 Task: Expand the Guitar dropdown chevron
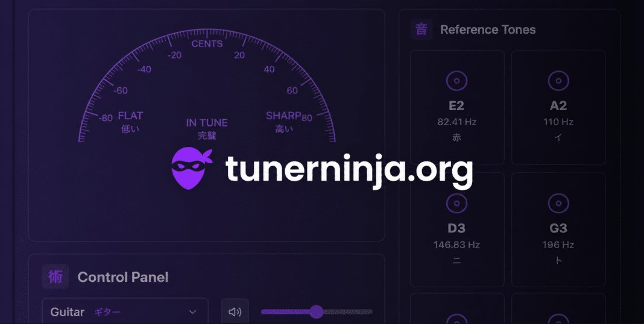(192, 312)
